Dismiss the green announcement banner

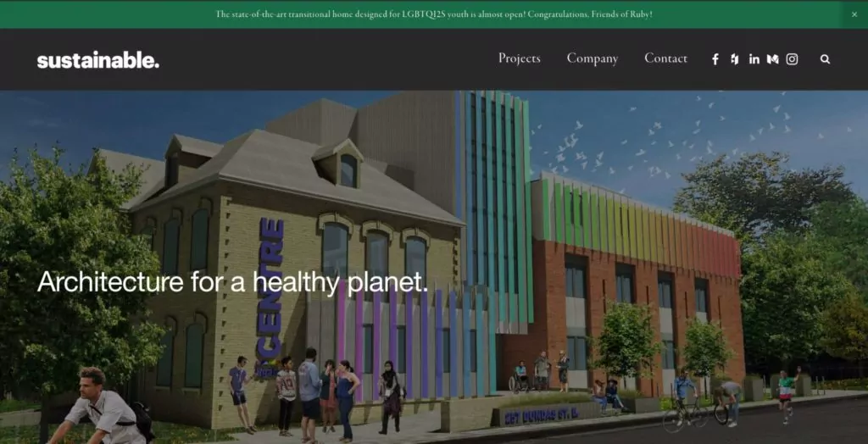pyautogui.click(x=854, y=14)
